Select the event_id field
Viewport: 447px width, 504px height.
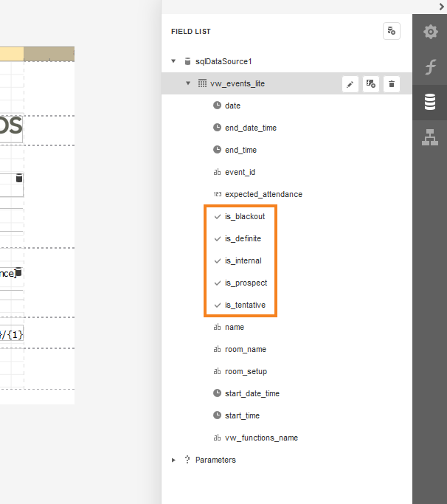[x=240, y=172]
